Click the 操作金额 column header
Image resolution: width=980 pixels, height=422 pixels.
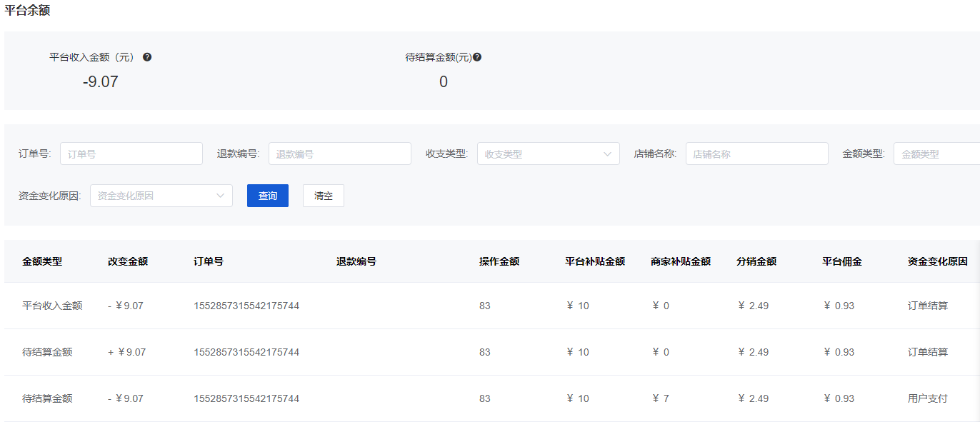tap(499, 261)
